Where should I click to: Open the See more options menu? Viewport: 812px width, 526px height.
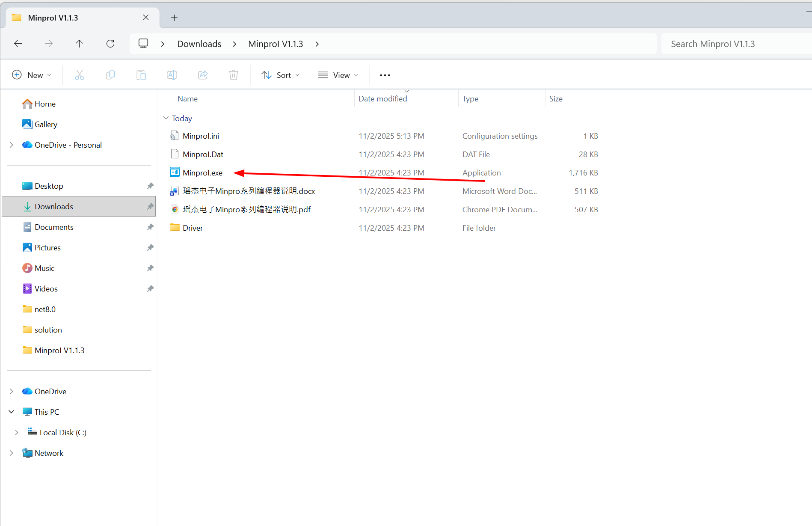click(x=385, y=75)
